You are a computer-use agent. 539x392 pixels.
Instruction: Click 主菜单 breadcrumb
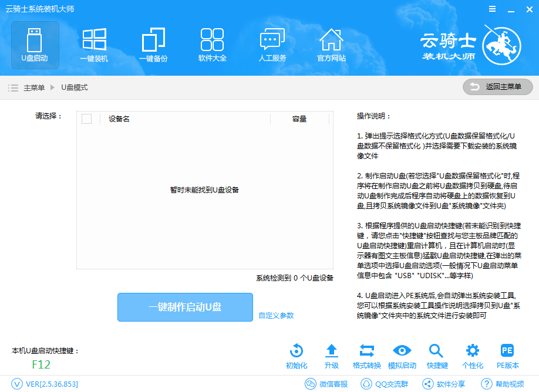(x=34, y=88)
